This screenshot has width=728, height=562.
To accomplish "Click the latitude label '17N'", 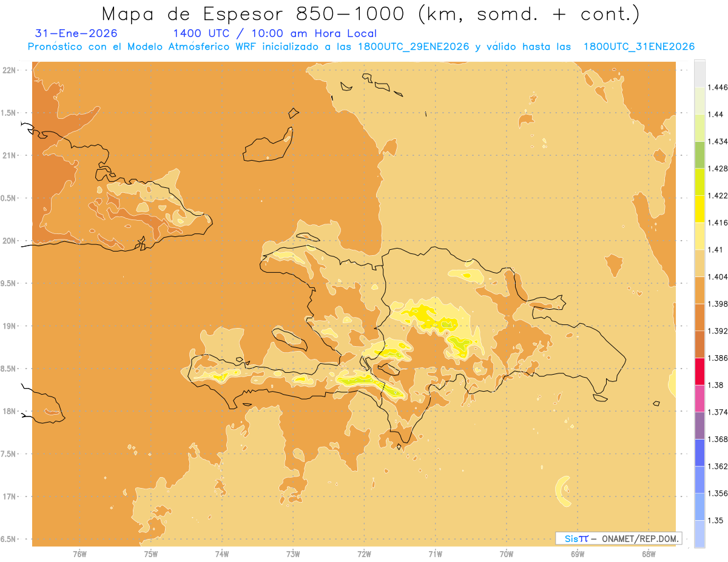I will click(9, 497).
